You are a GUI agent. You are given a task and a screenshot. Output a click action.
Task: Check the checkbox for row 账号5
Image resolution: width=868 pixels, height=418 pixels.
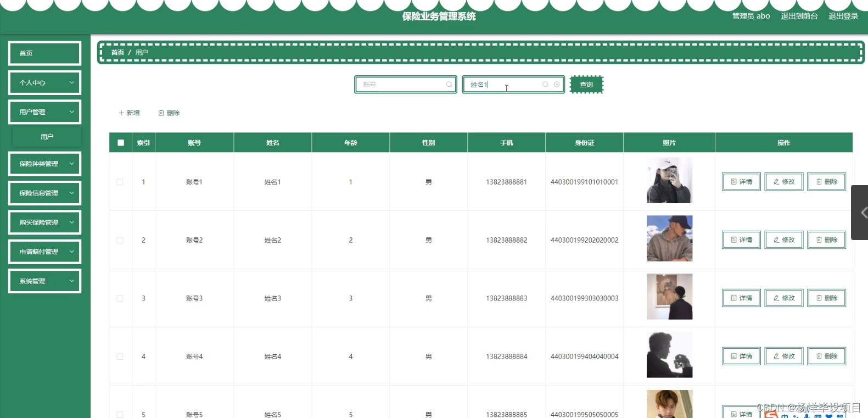tap(120, 415)
